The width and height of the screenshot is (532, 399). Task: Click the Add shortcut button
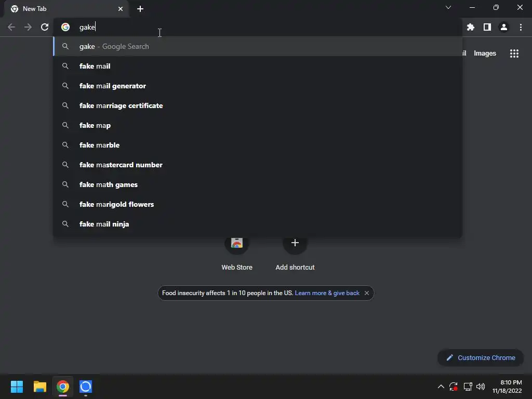(x=295, y=253)
